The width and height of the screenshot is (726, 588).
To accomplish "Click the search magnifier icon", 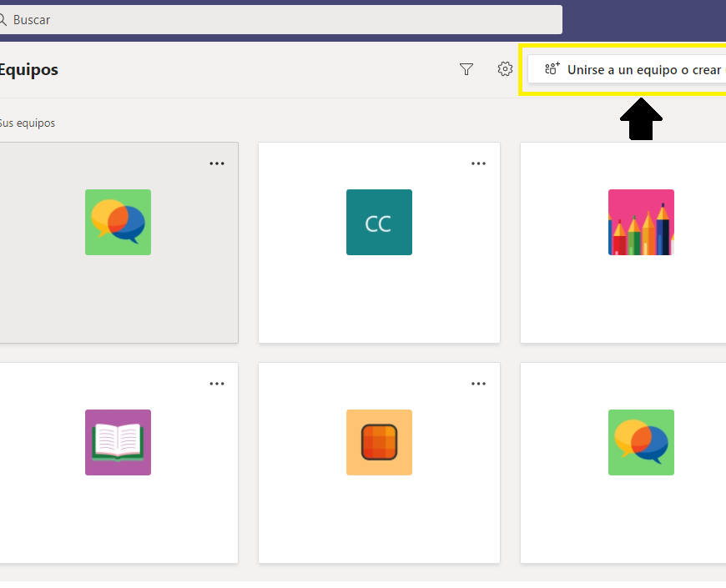I will [3, 19].
